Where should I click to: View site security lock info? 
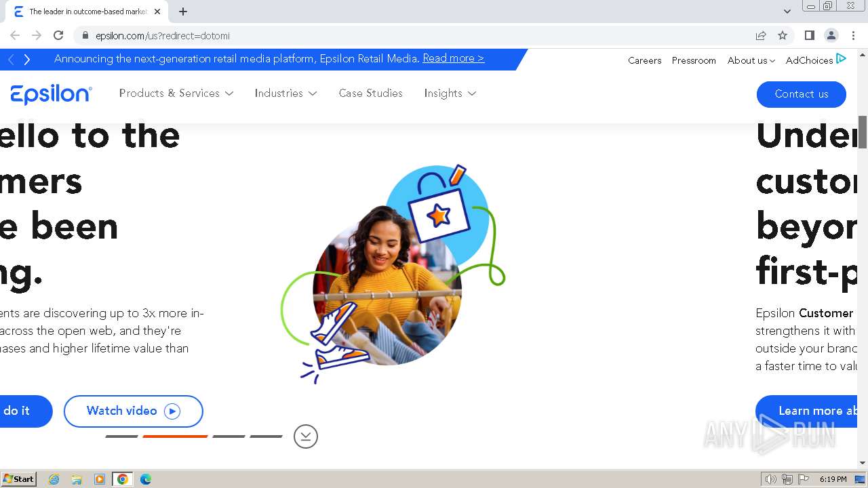click(x=85, y=35)
